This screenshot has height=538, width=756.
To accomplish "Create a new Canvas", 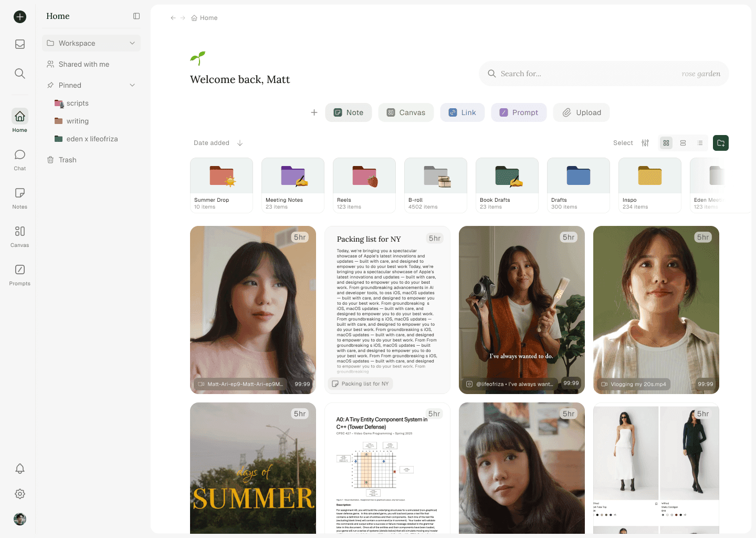I will (x=406, y=112).
